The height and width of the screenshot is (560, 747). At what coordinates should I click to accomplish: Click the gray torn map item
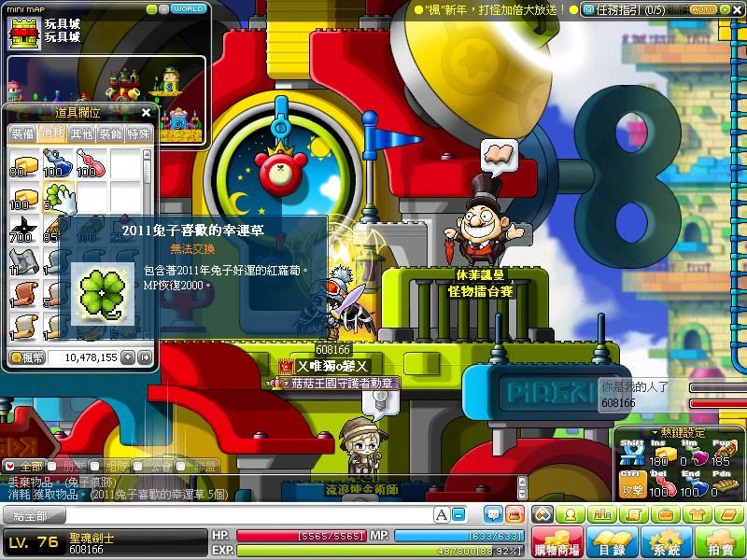click(x=24, y=263)
